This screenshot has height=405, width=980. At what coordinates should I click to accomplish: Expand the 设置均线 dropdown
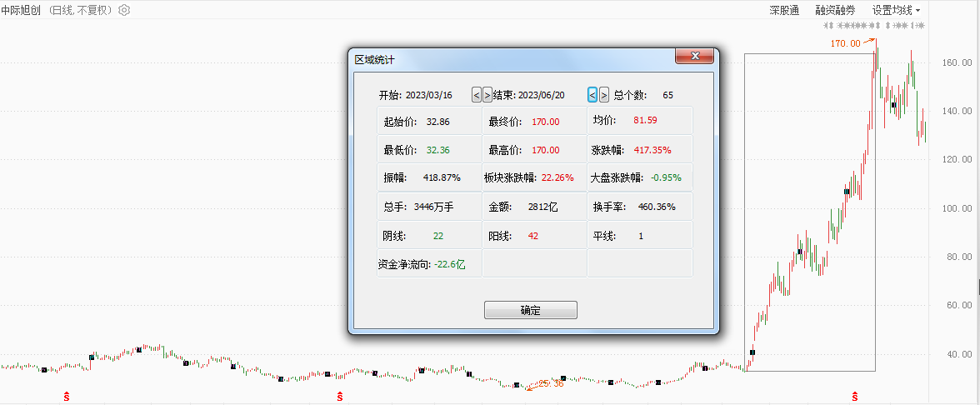896,11
